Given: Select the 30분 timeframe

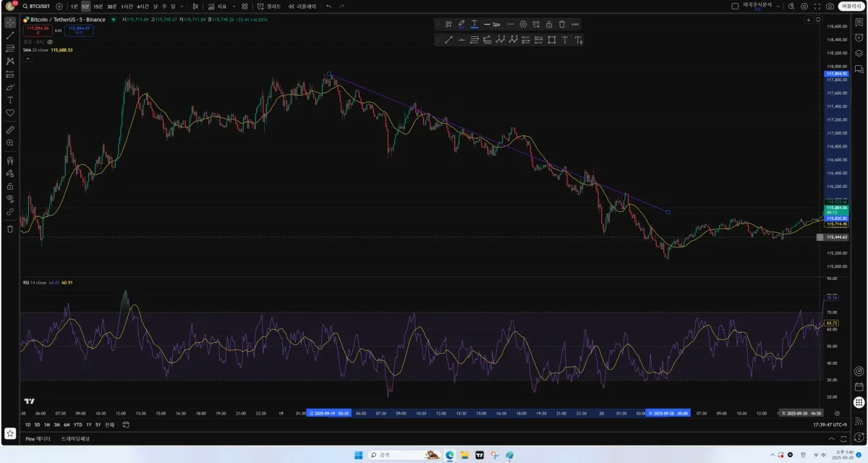Looking at the screenshot, I should 111,6.
